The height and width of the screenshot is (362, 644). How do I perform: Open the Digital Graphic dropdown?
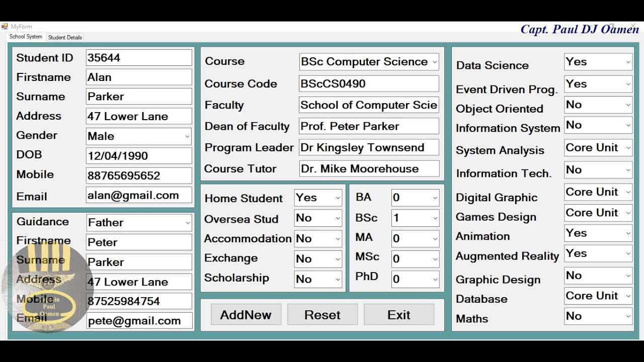(x=598, y=192)
